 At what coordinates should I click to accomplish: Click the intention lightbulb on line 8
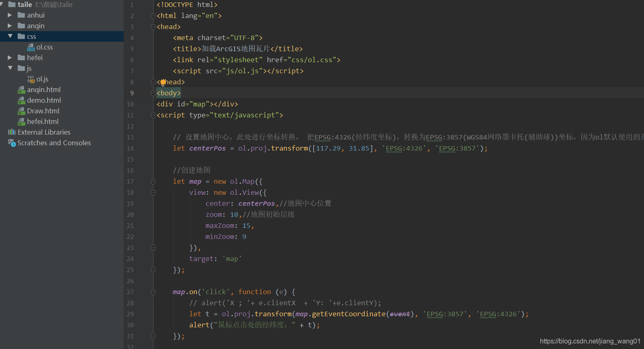pyautogui.click(x=163, y=82)
